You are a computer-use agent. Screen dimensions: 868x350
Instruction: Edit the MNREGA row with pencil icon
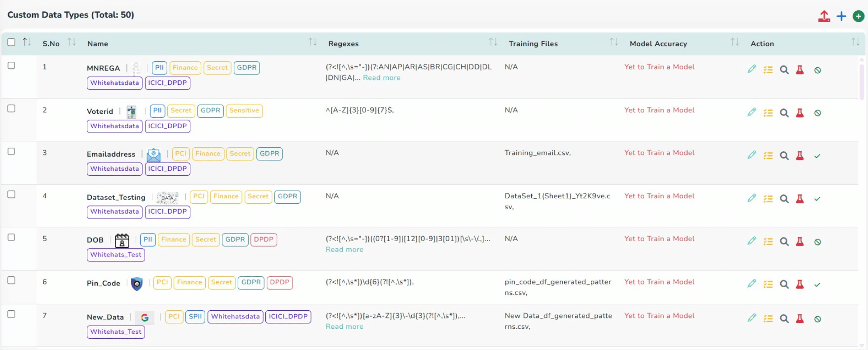pyautogui.click(x=751, y=69)
